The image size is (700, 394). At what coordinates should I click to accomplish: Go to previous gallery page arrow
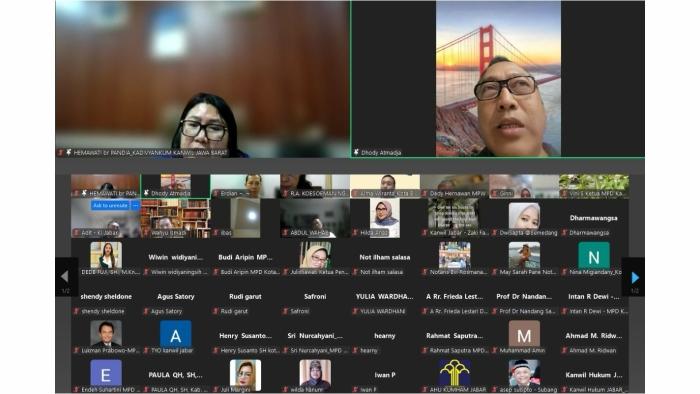[65, 277]
